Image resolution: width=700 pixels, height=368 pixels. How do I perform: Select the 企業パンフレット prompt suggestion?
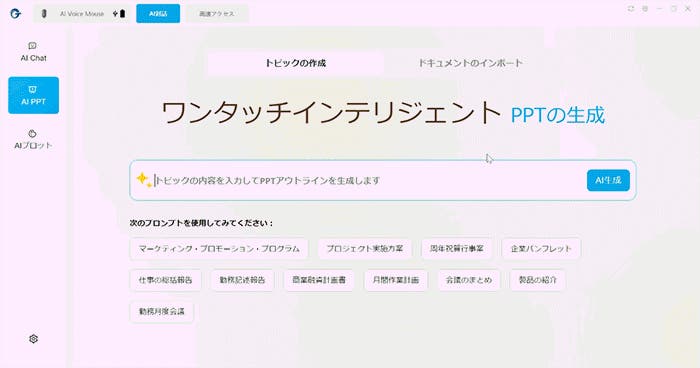(541, 249)
